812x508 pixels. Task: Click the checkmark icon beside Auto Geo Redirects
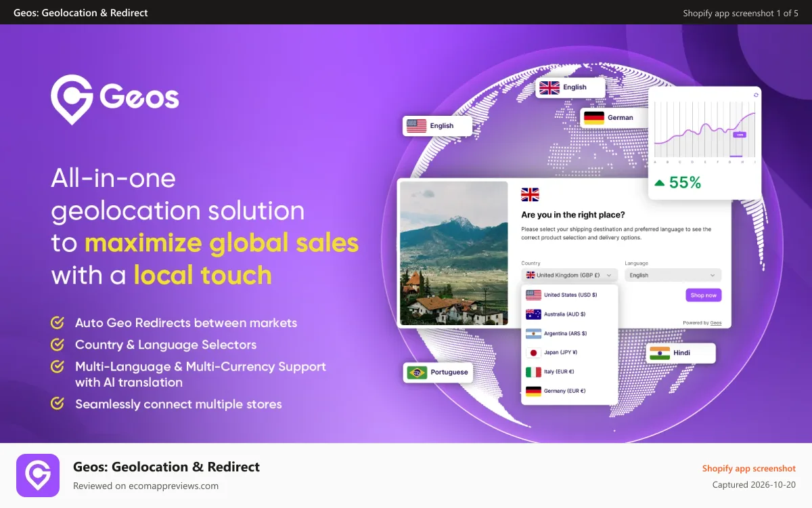pos(58,322)
